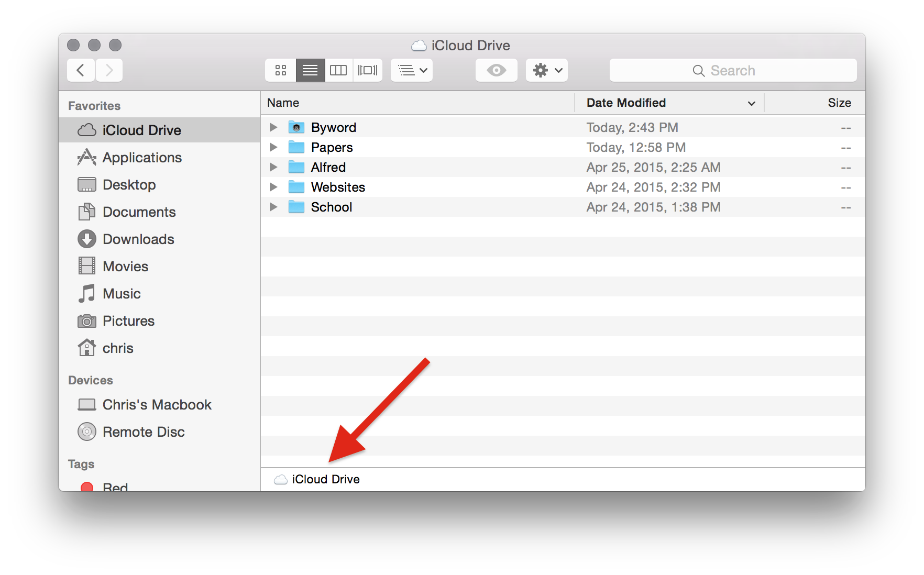The width and height of the screenshot is (924, 575).
Task: Select the School row name
Action: [x=332, y=207]
